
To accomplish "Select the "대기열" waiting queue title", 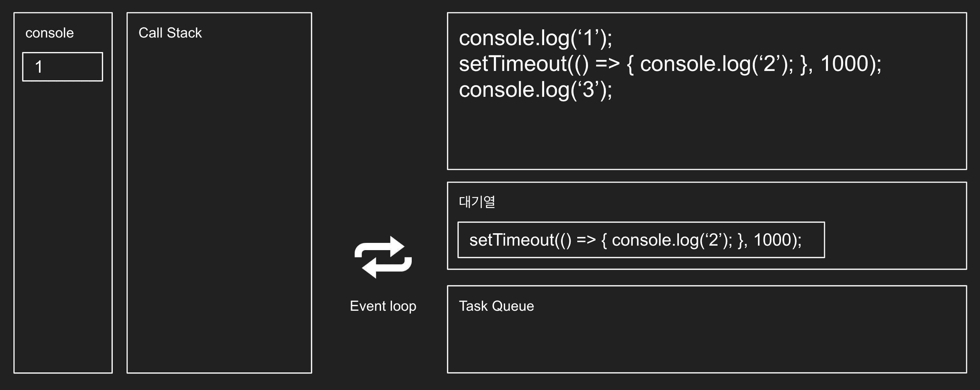I will 477,202.
